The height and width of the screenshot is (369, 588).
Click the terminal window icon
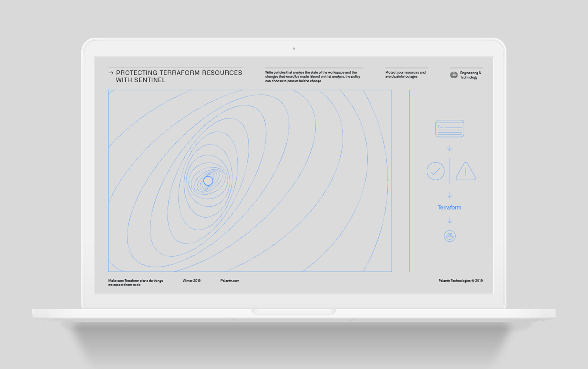point(449,129)
